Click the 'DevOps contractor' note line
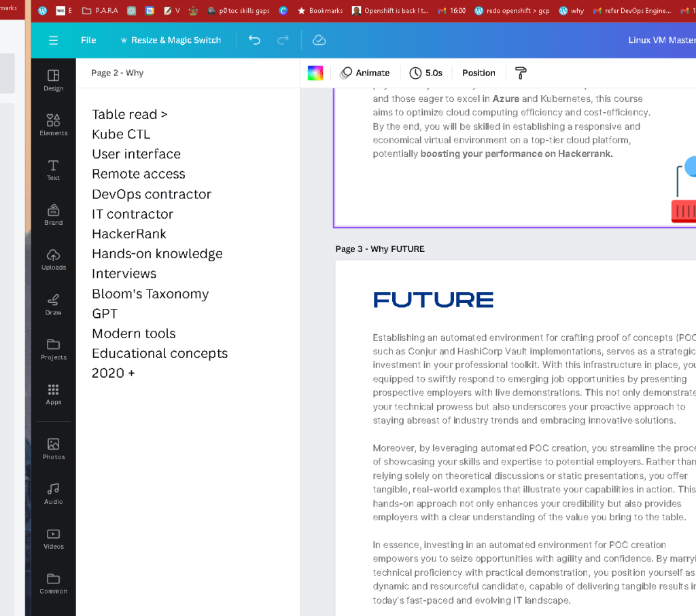This screenshot has height=616, width=696. coord(152,194)
